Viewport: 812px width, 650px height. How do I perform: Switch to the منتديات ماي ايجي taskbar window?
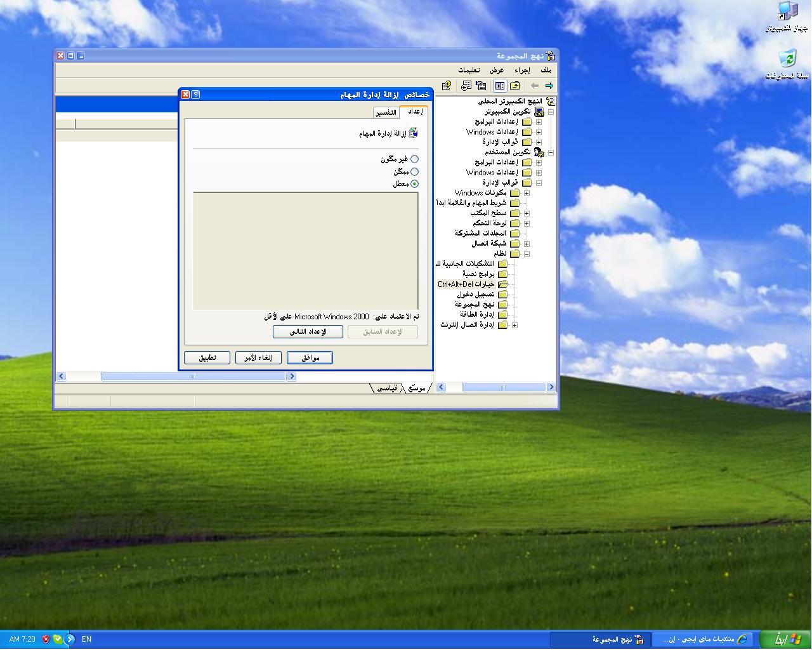[703, 639]
